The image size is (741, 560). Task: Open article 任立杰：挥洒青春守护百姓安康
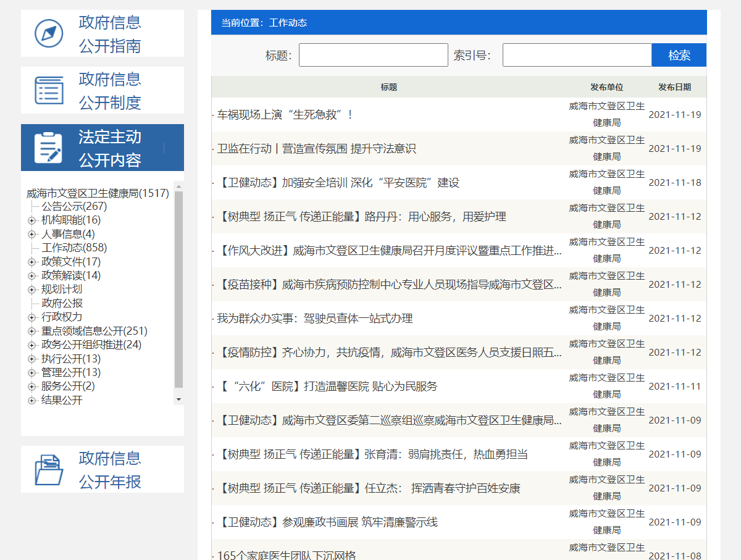(369, 488)
